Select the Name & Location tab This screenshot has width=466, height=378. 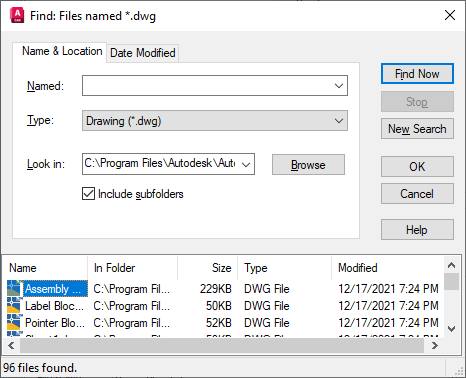pos(62,51)
